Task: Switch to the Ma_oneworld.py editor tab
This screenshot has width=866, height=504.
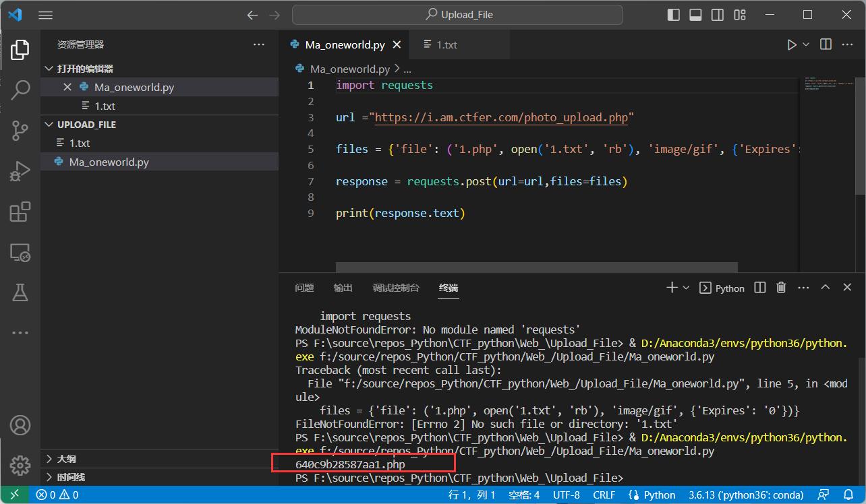Action: (344, 44)
